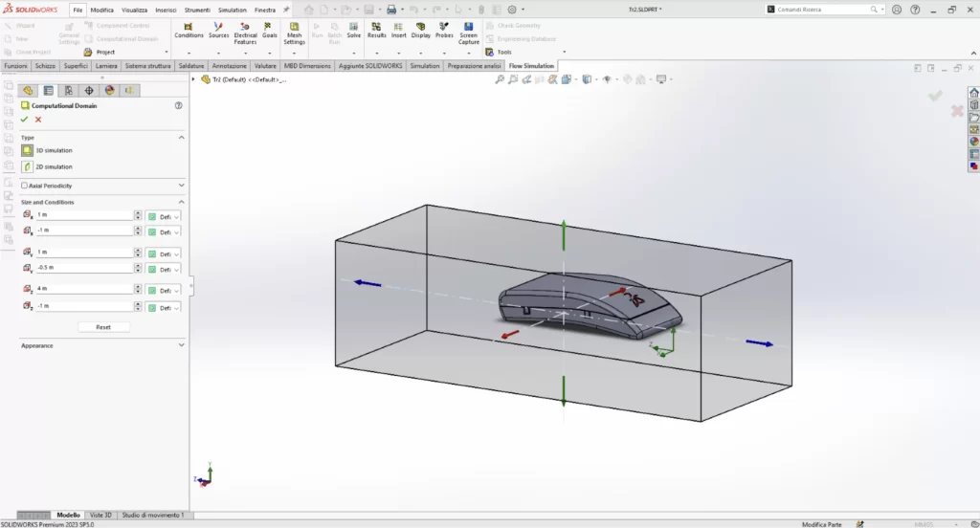
Task: Open the Strumenti menu
Action: click(x=197, y=10)
